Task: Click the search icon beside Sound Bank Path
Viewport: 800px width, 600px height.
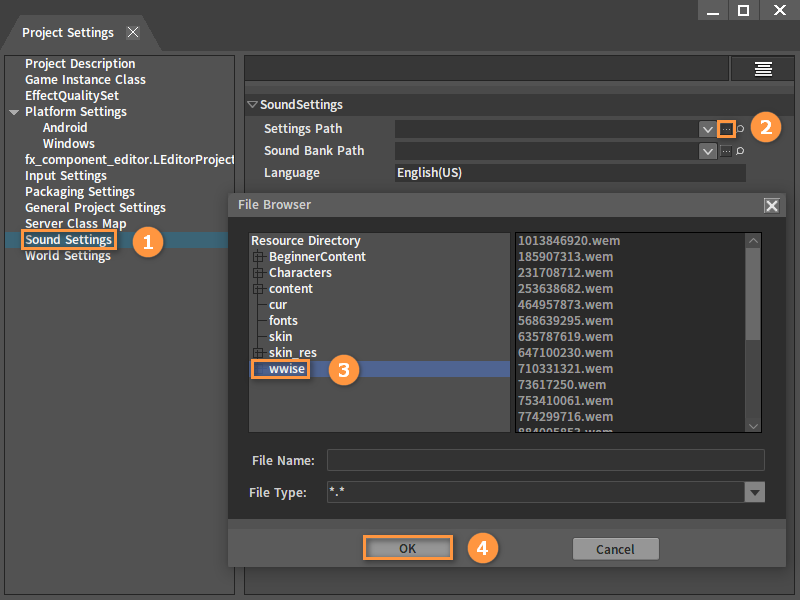Action: (x=741, y=151)
